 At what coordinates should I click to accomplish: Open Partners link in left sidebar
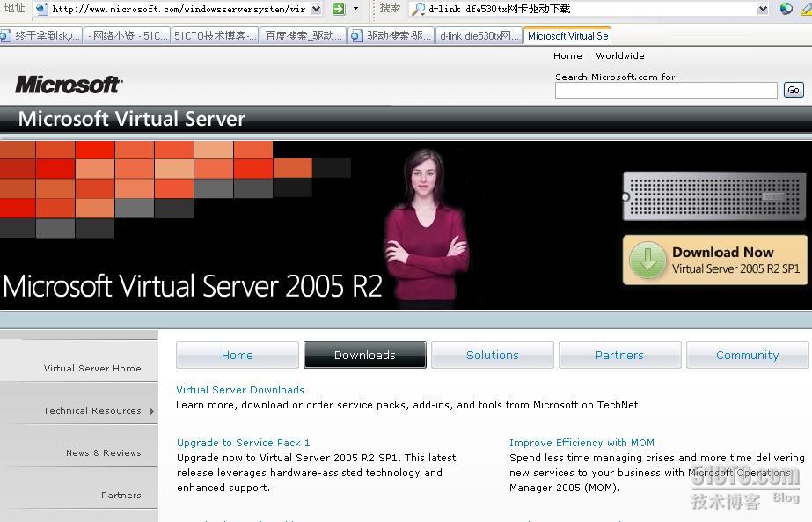click(121, 495)
